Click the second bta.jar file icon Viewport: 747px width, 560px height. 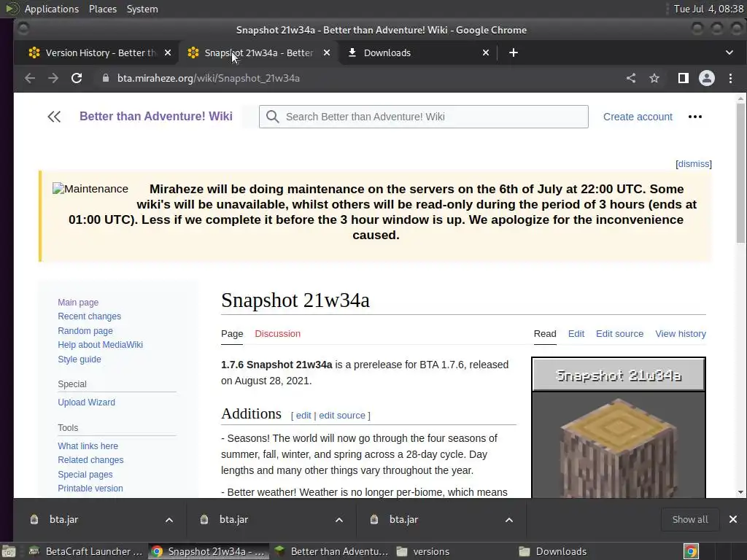204,519
